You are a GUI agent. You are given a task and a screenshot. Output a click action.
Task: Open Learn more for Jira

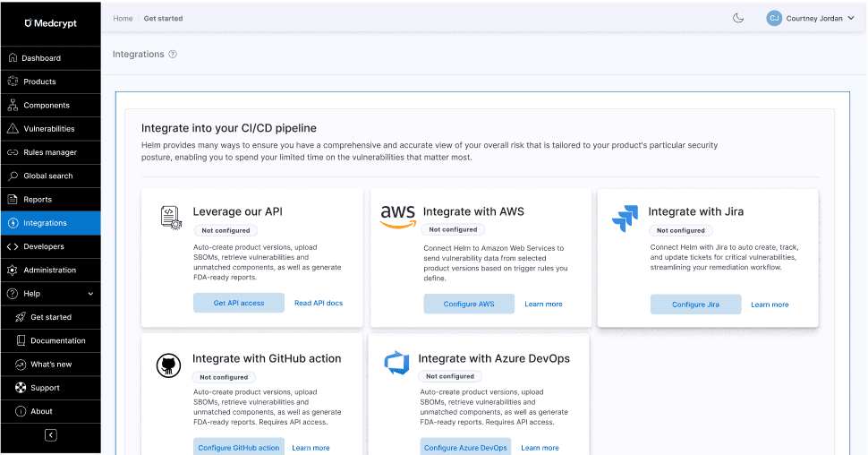pos(770,305)
